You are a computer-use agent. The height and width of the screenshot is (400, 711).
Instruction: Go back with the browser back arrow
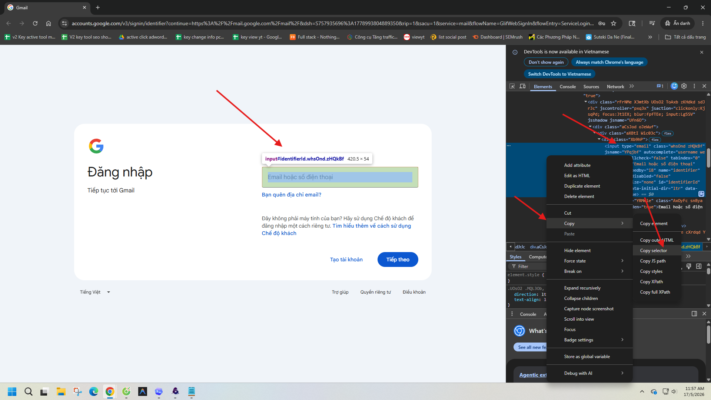point(9,23)
